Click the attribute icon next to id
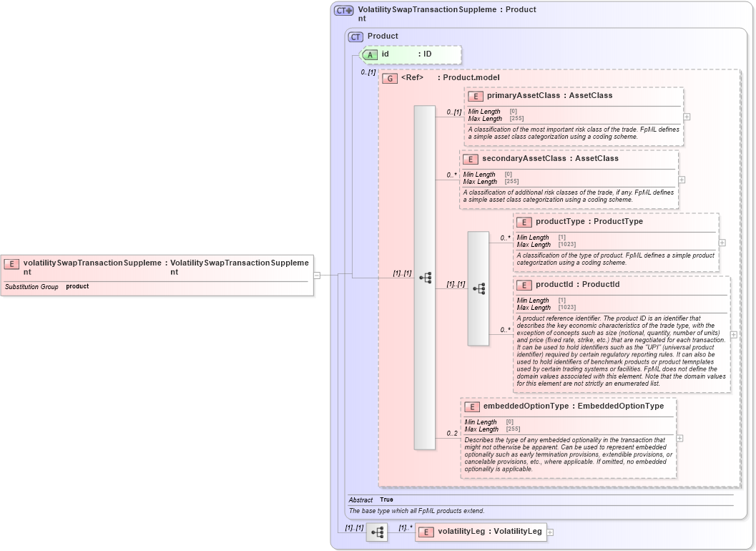 [x=369, y=54]
